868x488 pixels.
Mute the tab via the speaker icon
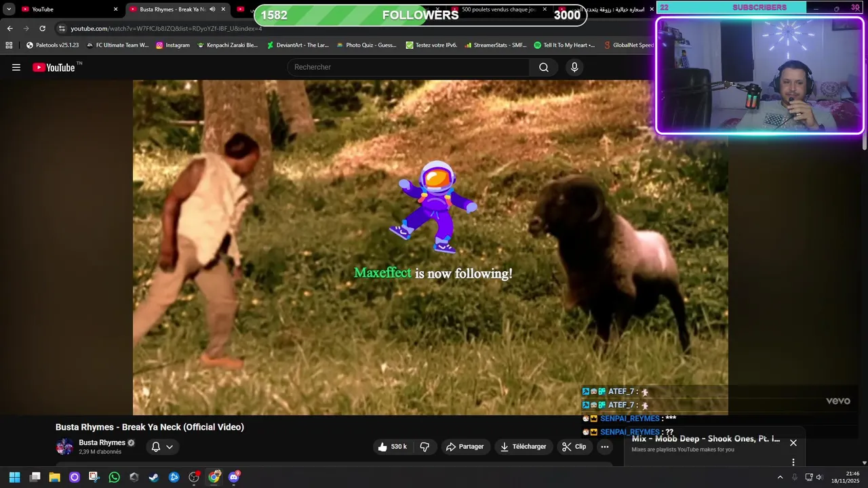coord(212,9)
